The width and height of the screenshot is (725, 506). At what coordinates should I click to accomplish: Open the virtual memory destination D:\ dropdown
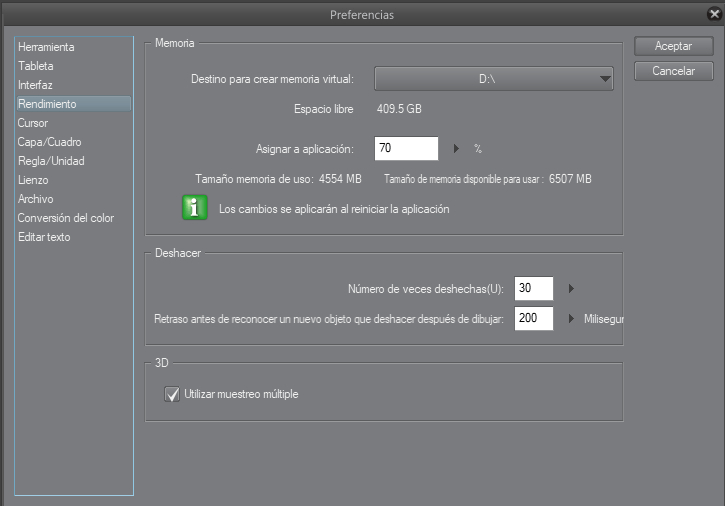tap(493, 79)
